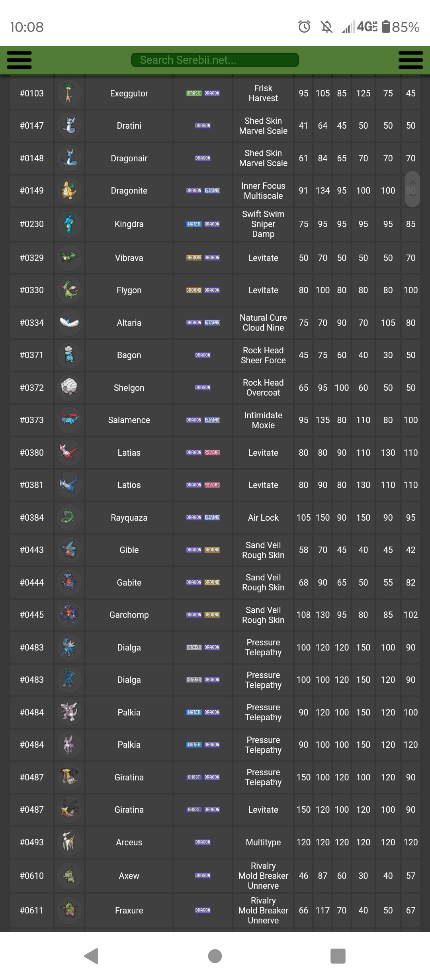Tap Latias's Psychic type badge
The image size is (430, 980).
(x=212, y=453)
